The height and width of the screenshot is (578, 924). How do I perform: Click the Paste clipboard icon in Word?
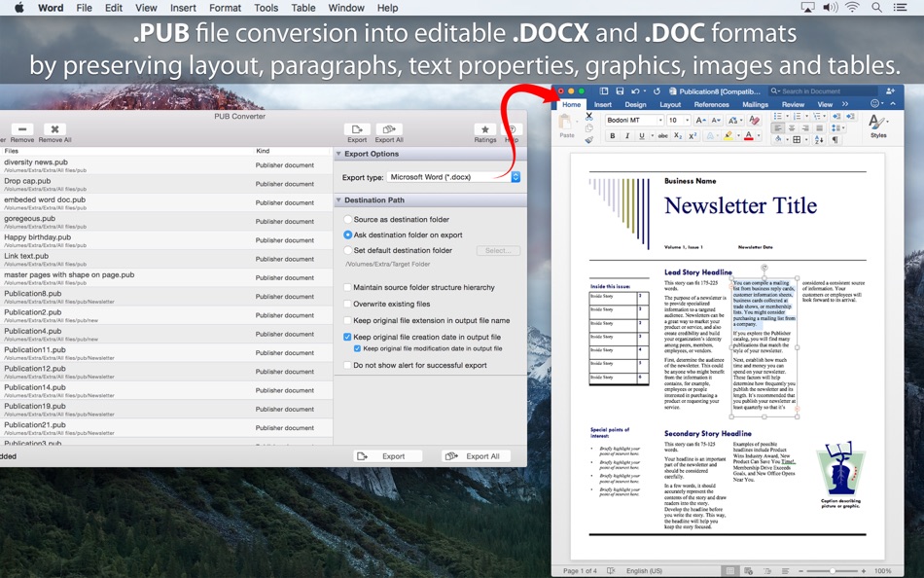pos(566,122)
